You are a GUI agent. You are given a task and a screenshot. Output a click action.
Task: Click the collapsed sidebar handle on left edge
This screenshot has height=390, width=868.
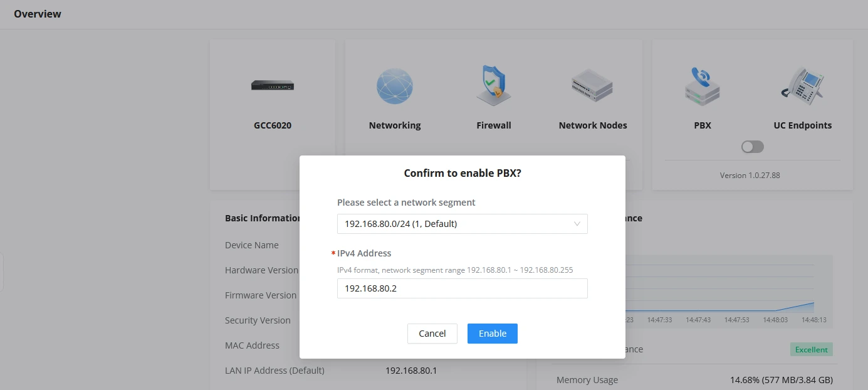1,273
